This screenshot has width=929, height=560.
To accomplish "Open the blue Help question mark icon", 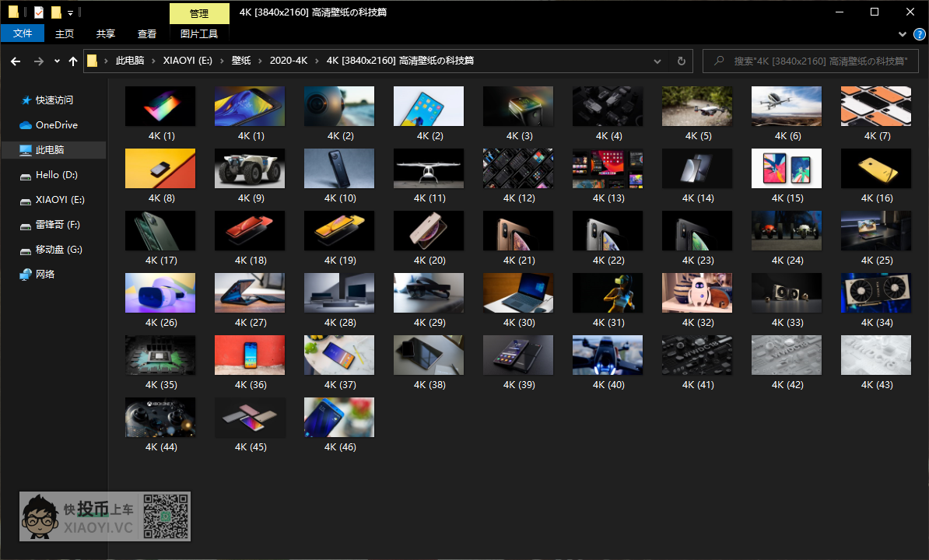I will click(919, 34).
